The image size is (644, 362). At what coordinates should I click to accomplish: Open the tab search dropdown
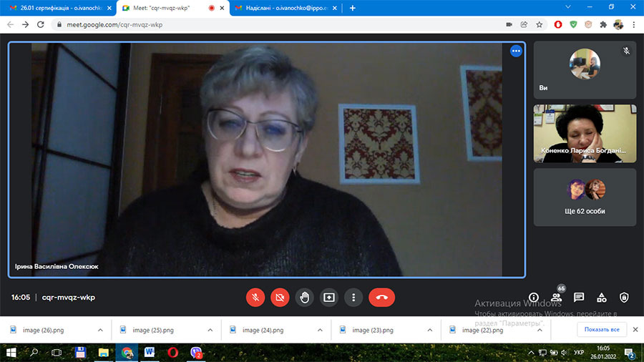[567, 7]
